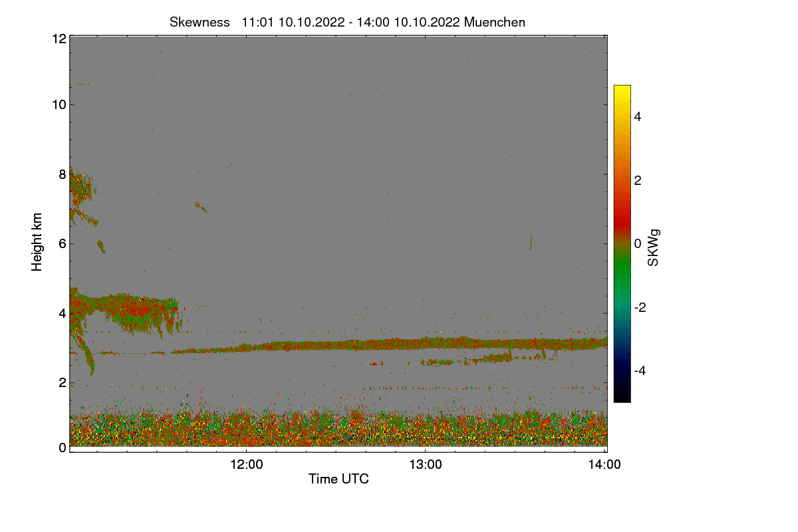Click the cloud layer near 3 km at 13:00
The height and width of the screenshot is (532, 798).
[426, 343]
